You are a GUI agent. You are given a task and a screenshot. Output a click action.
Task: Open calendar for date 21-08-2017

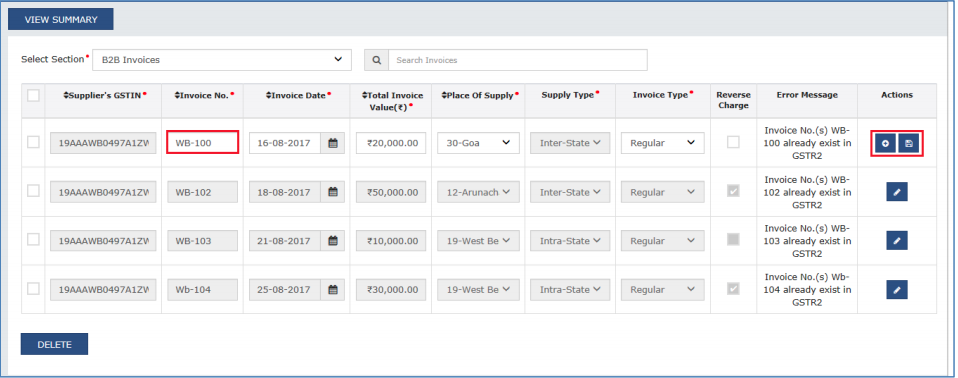click(x=333, y=241)
